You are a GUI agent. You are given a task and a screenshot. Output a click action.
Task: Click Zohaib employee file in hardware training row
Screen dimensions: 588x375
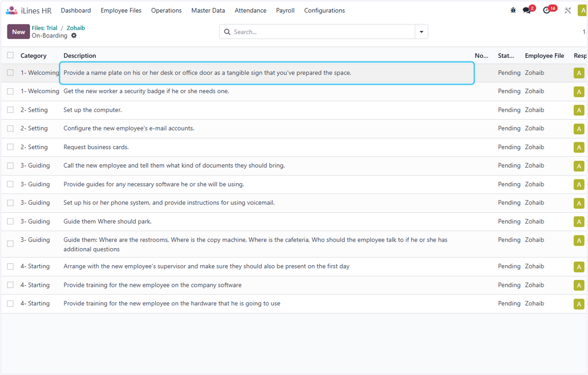(535, 303)
